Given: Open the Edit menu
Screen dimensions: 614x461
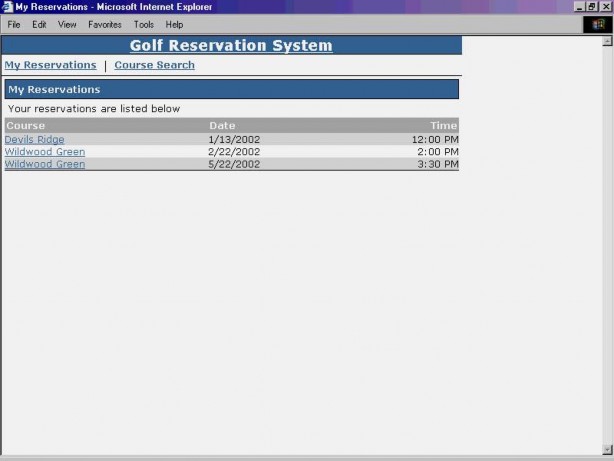Looking at the screenshot, I should point(39,25).
